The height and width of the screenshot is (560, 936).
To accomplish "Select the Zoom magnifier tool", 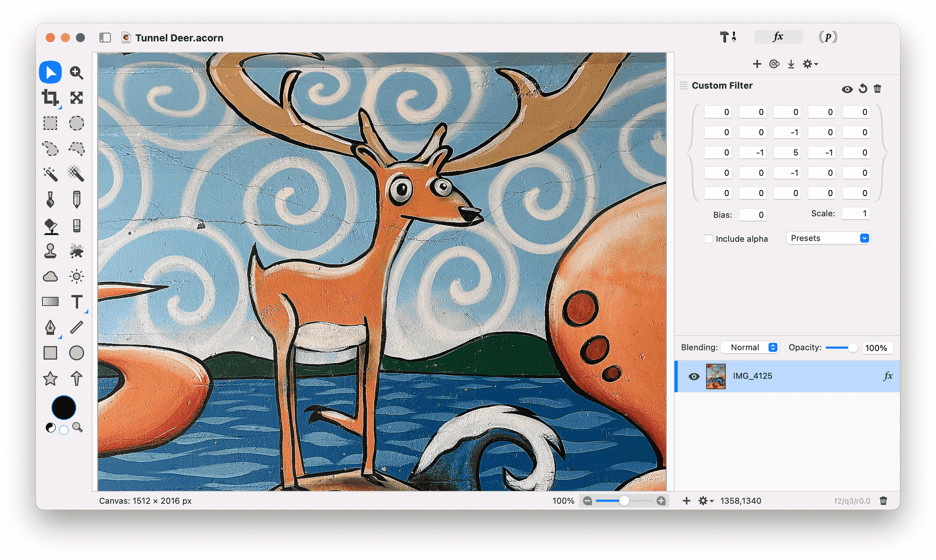I will click(x=77, y=72).
